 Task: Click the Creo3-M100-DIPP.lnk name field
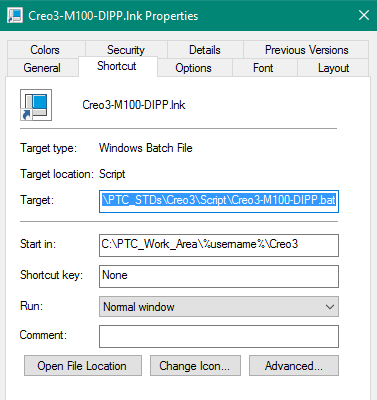point(134,105)
